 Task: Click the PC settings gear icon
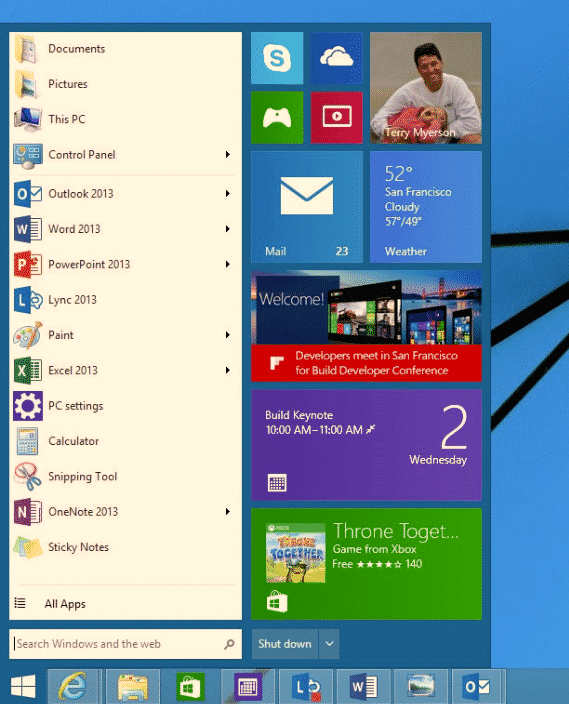27,406
